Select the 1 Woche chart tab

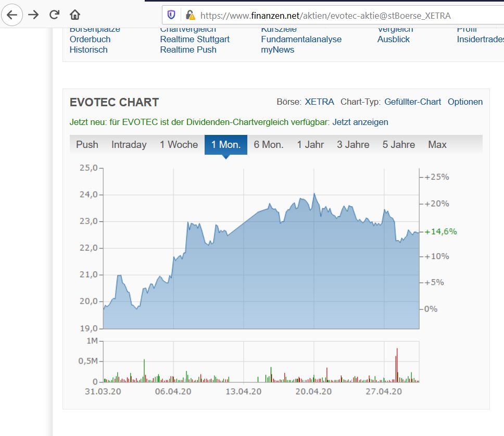pos(179,145)
